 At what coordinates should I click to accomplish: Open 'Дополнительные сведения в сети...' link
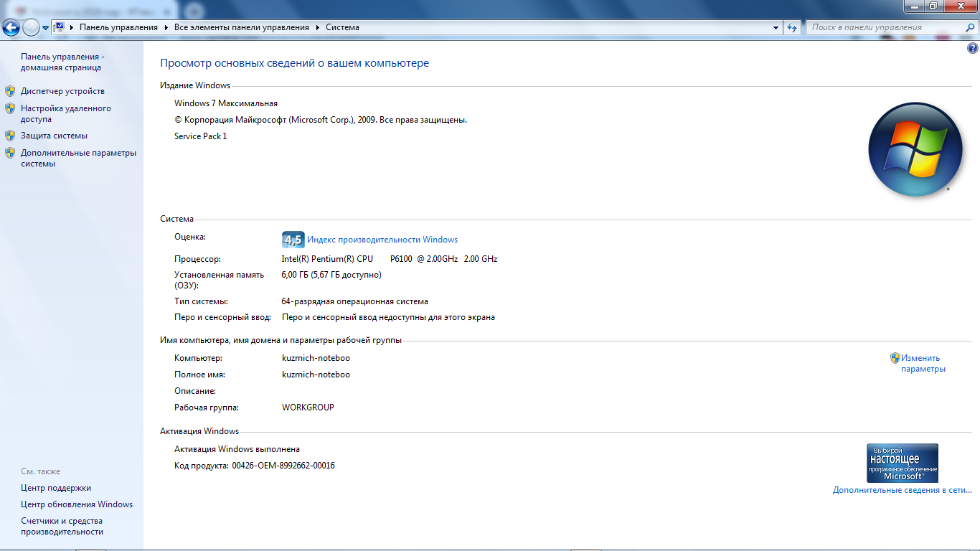903,490
